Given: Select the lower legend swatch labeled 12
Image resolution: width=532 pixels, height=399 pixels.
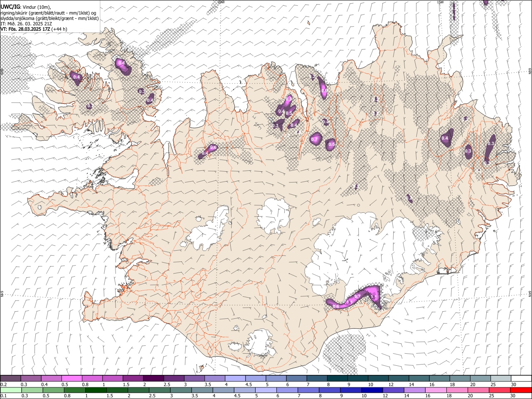Looking at the screenshot, I should coord(393,390).
